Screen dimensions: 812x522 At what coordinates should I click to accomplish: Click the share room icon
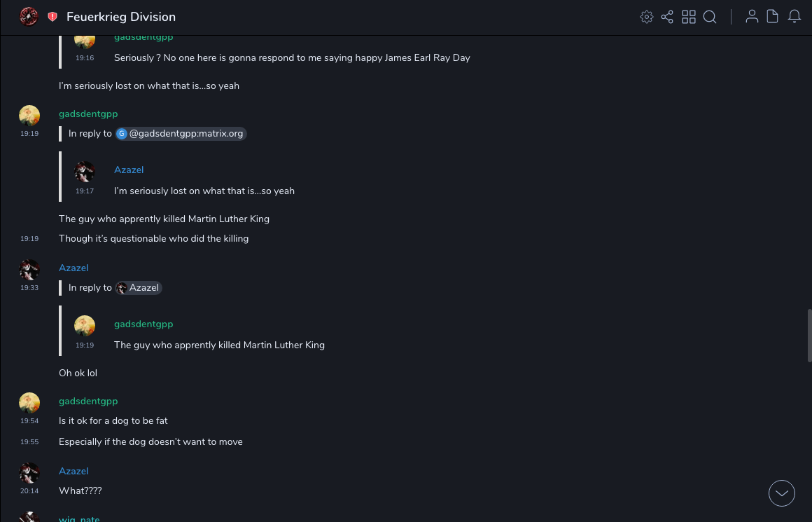pyautogui.click(x=667, y=17)
